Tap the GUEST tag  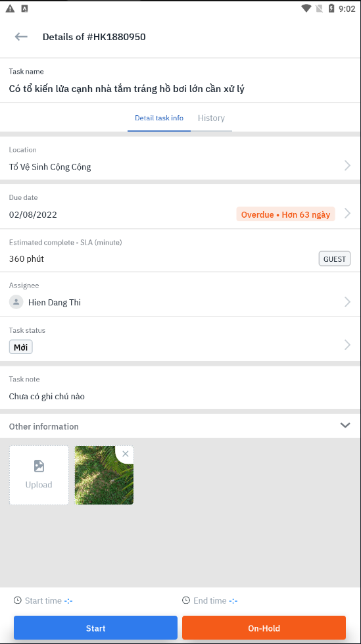(335, 259)
